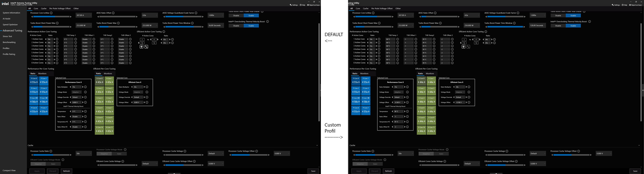
Task: Enable Turbo Boost Short Power Max in left window
Action: 251,15
